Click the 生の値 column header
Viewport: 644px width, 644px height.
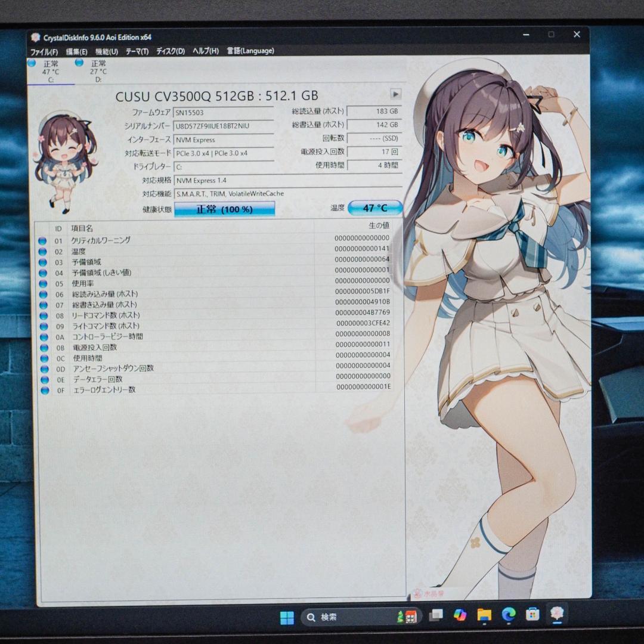point(379,225)
